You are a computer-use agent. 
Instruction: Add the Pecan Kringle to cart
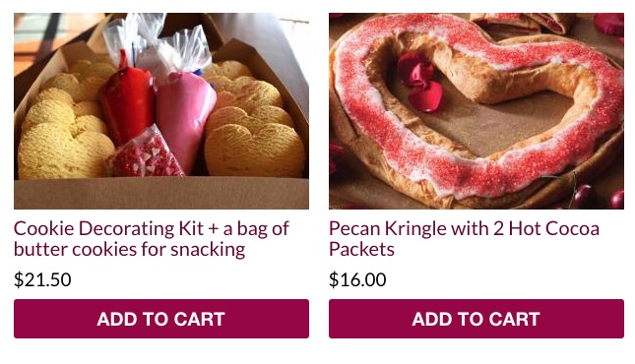[x=476, y=319]
